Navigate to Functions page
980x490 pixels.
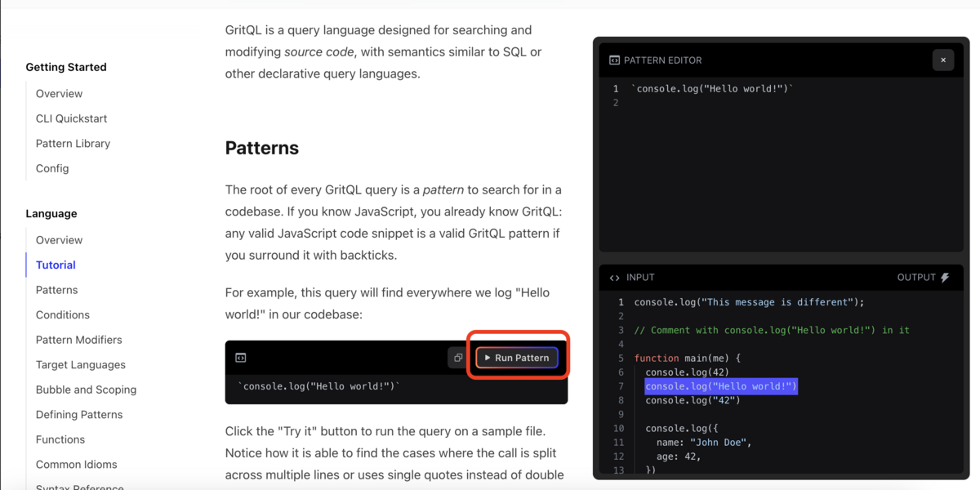(60, 439)
